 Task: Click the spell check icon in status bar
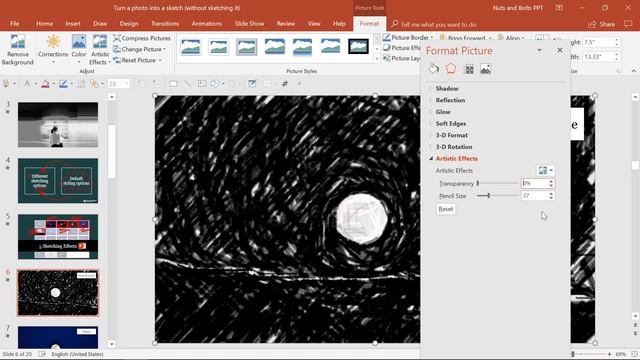pos(42,354)
